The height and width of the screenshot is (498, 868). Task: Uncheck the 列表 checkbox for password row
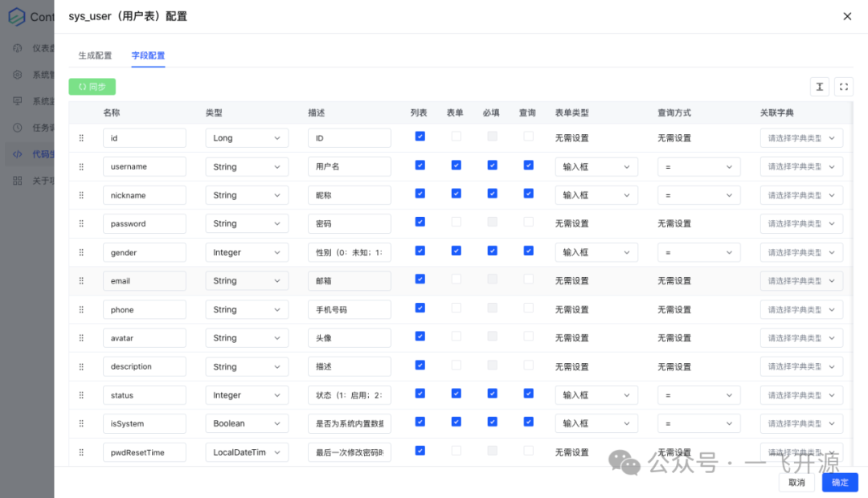(420, 222)
